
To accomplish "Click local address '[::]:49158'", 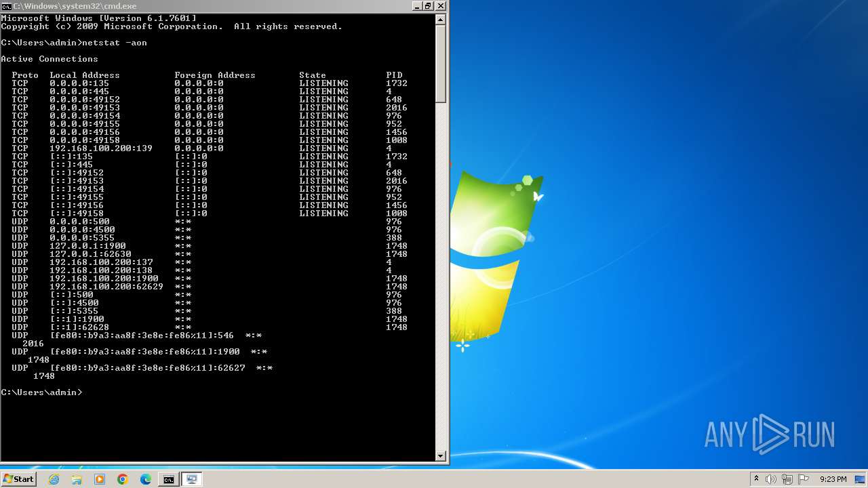I will pyautogui.click(x=77, y=213).
